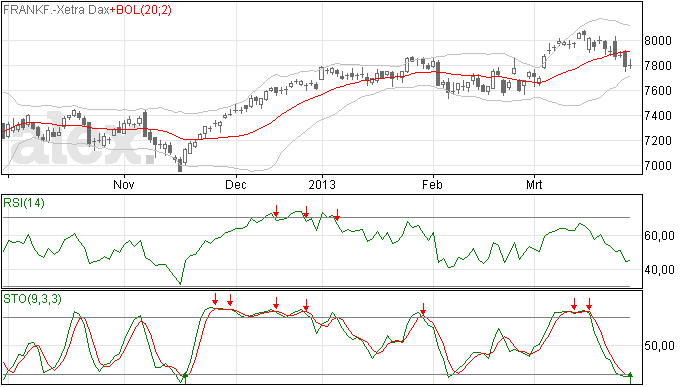Click the green buy arrow ending the STO panel
Viewport: 690px width, 387px height.
pyautogui.click(x=631, y=377)
